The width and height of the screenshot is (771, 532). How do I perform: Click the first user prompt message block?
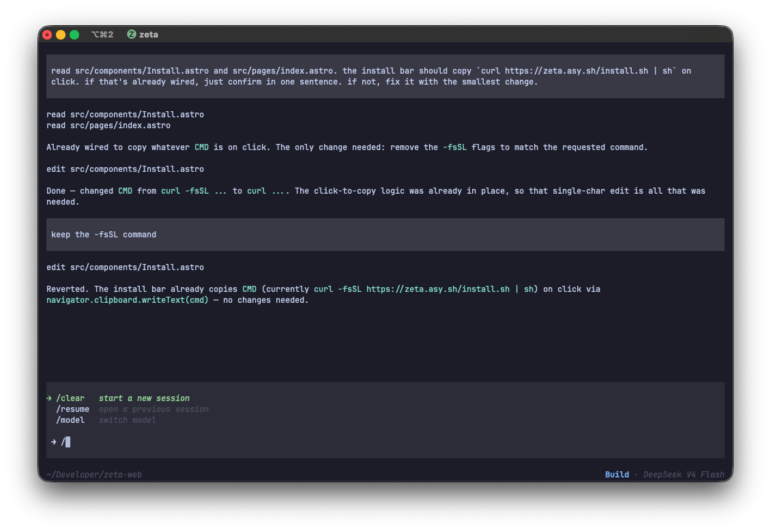tap(385, 76)
